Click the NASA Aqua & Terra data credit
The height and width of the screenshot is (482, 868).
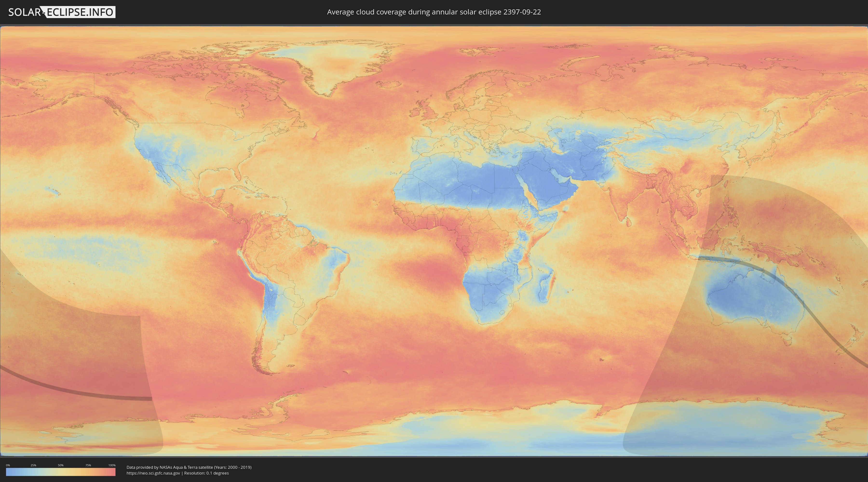pyautogui.click(x=189, y=467)
